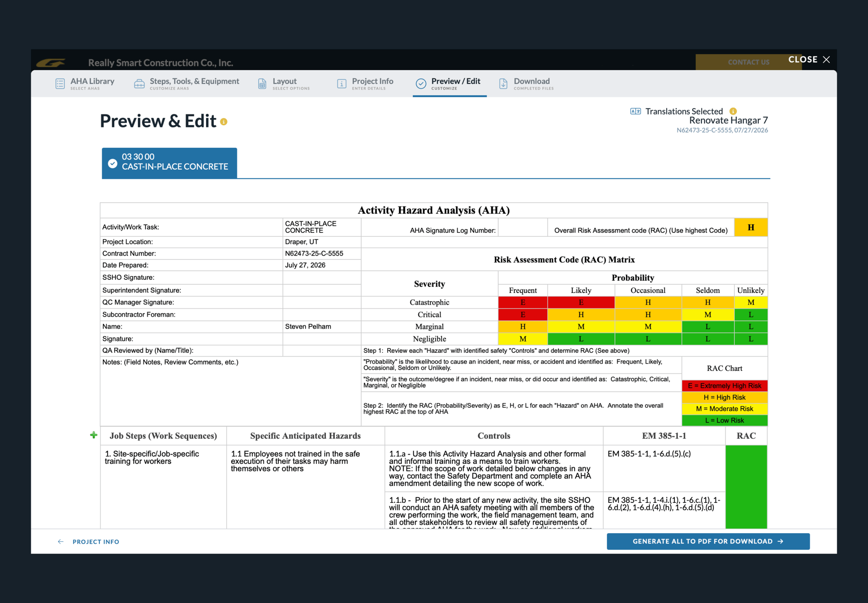Click the 'M = Moderate Risk' legend swatch
This screenshot has width=868, height=603.
pyautogui.click(x=724, y=409)
